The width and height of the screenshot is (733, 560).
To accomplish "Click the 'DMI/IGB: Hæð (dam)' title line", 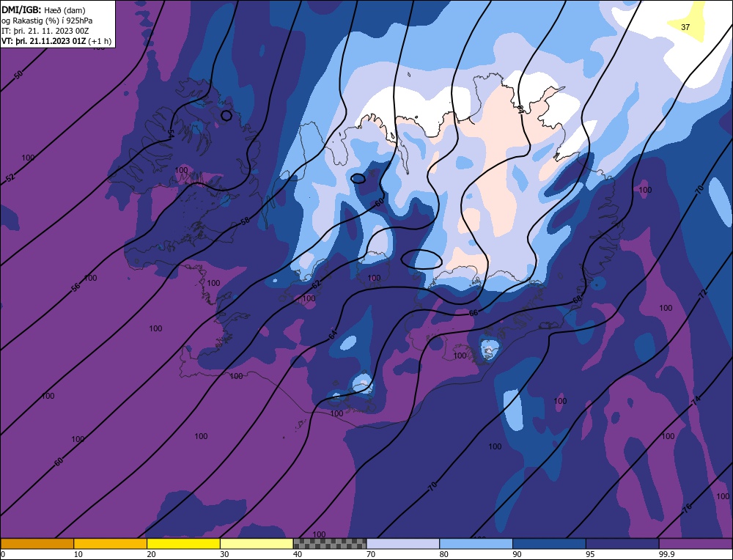I will pyautogui.click(x=43, y=10).
